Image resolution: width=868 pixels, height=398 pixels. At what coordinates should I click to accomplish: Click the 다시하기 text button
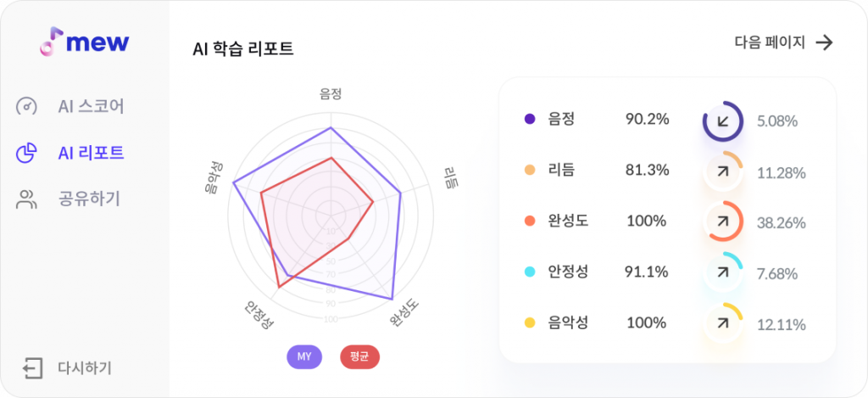pos(85,368)
